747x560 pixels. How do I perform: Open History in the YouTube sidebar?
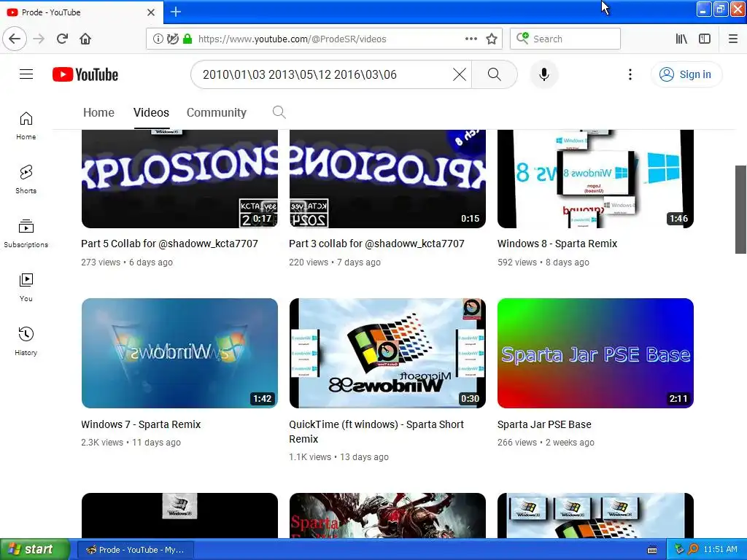tap(26, 341)
